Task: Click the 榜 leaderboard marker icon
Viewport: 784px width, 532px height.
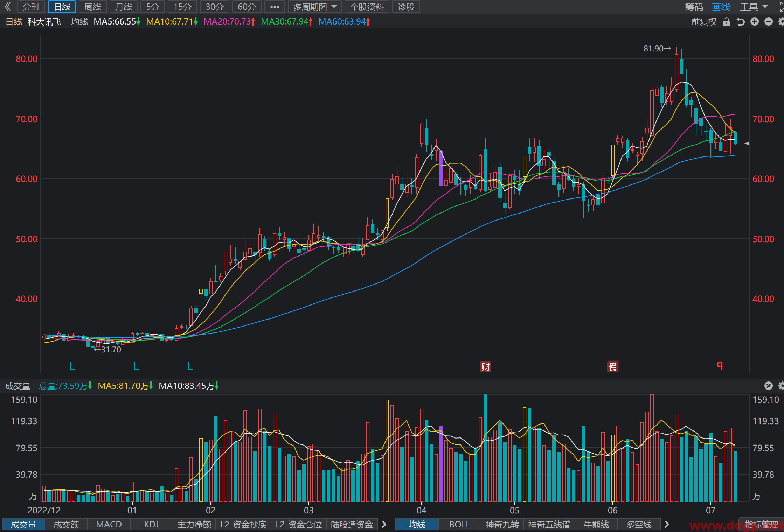Action: coord(613,367)
